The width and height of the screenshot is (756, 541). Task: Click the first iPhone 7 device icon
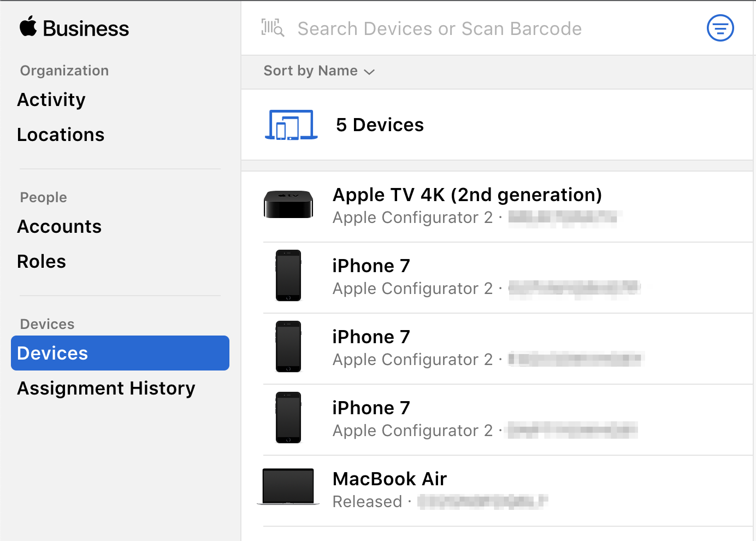pyautogui.click(x=288, y=276)
